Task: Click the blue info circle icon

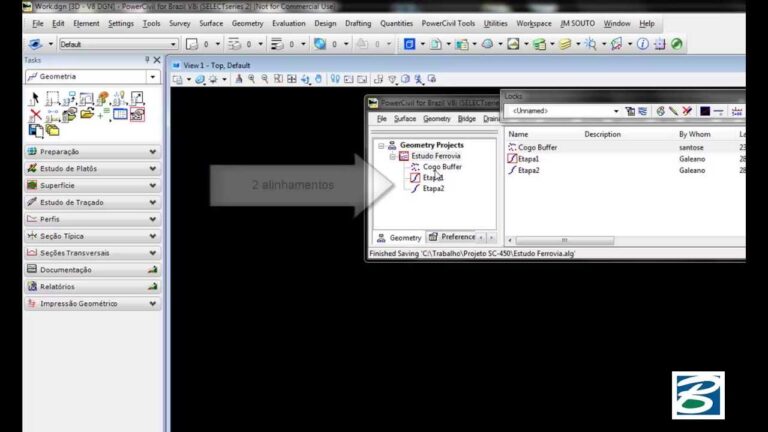Action: 643,44
